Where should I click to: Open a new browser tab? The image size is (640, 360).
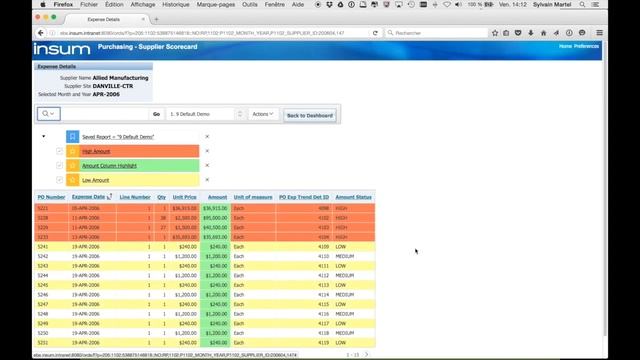tap(156, 19)
